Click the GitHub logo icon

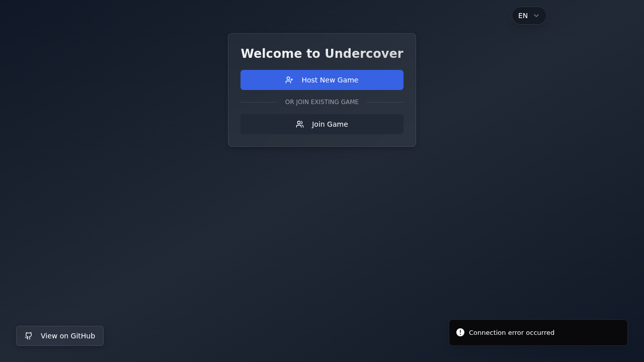(x=29, y=336)
